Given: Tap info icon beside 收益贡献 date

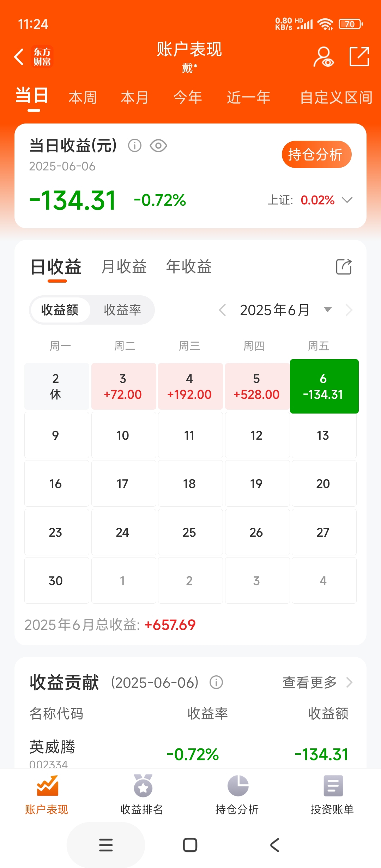Looking at the screenshot, I should pos(216,682).
